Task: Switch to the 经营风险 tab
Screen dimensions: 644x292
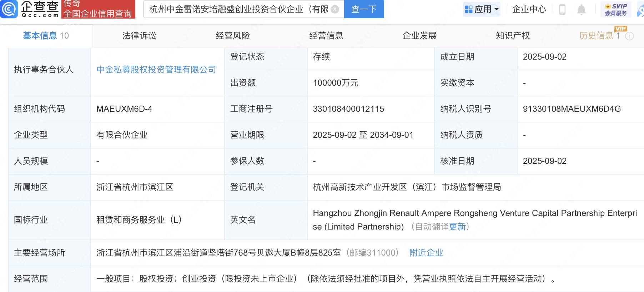Action: (x=233, y=36)
